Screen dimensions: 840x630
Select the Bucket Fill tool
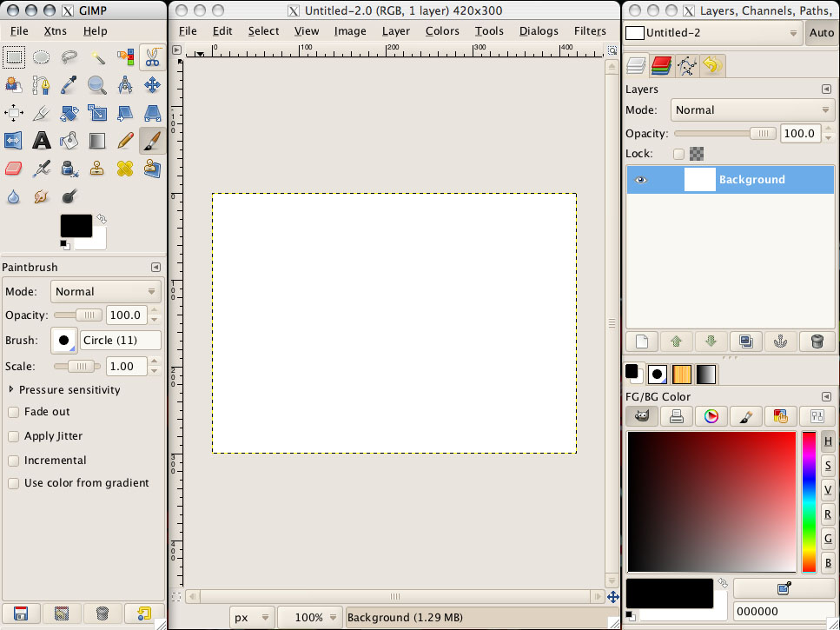click(x=69, y=141)
